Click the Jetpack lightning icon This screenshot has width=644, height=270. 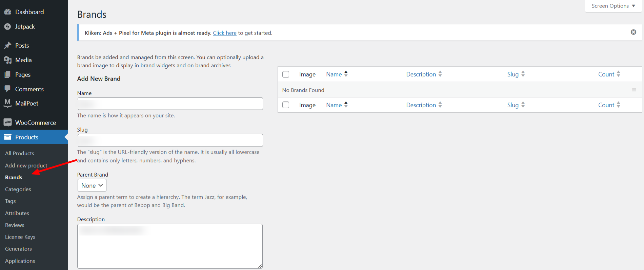[7, 26]
